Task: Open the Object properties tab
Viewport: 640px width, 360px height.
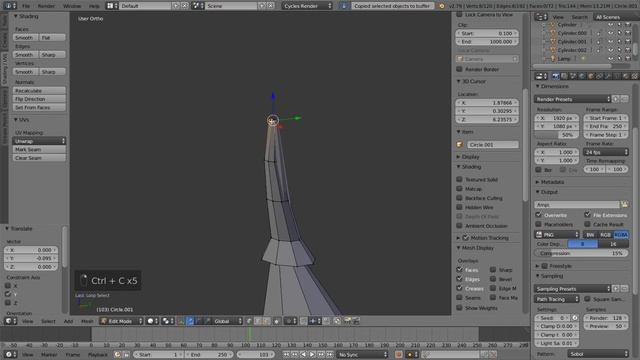Action: pyautogui.click(x=591, y=76)
